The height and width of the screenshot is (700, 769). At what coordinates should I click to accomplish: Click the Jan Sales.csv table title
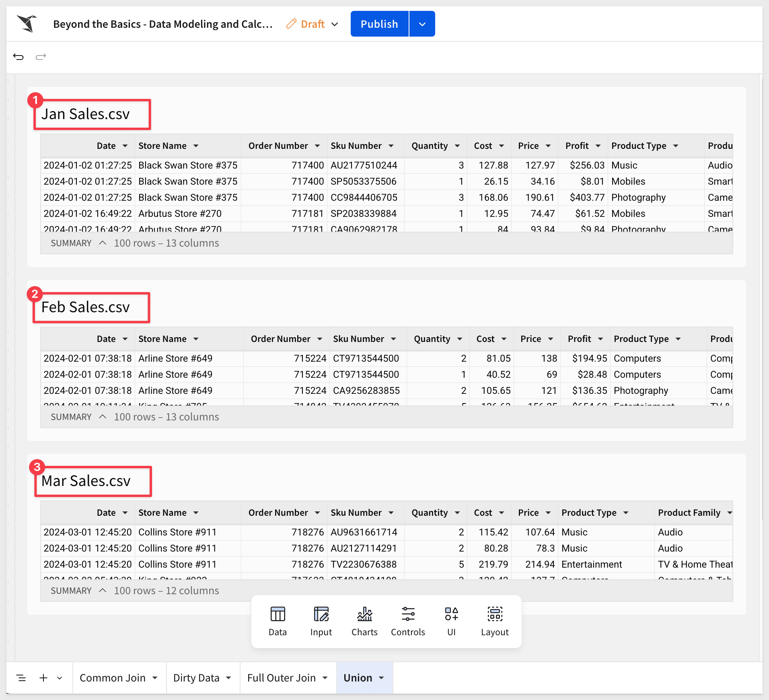pos(86,114)
